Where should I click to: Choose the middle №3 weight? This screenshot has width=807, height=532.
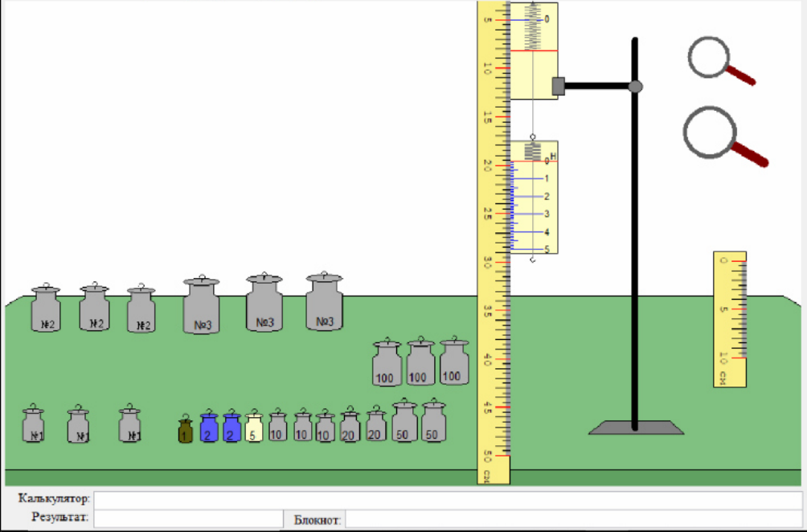click(x=264, y=302)
